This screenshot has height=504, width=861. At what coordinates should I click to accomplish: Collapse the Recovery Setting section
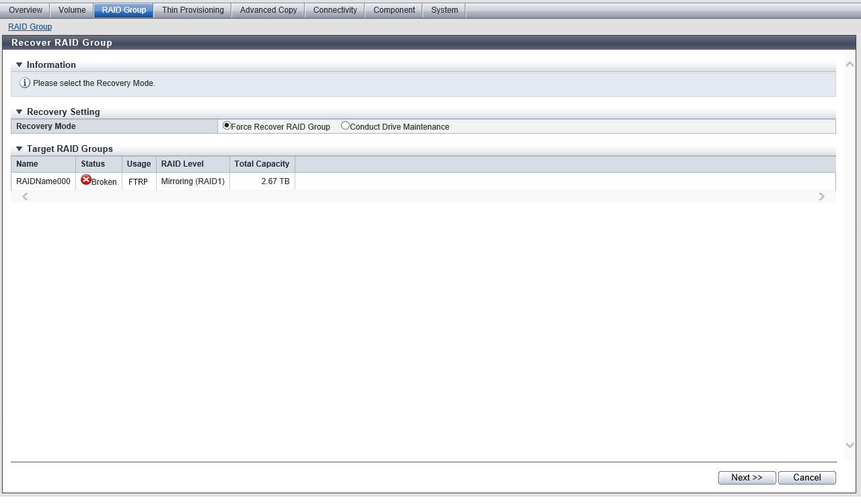click(20, 112)
